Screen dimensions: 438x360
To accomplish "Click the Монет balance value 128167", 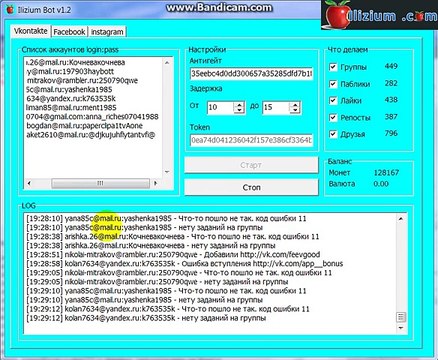I will [386, 173].
